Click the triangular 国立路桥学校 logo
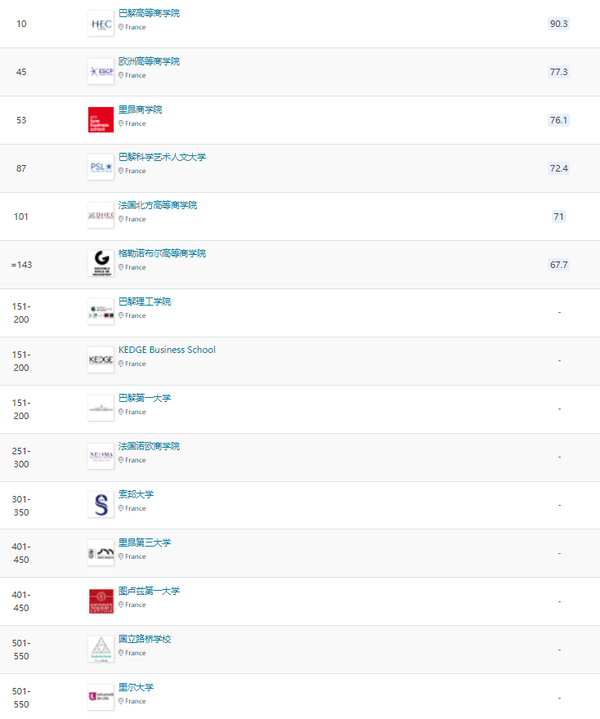 tap(101, 648)
